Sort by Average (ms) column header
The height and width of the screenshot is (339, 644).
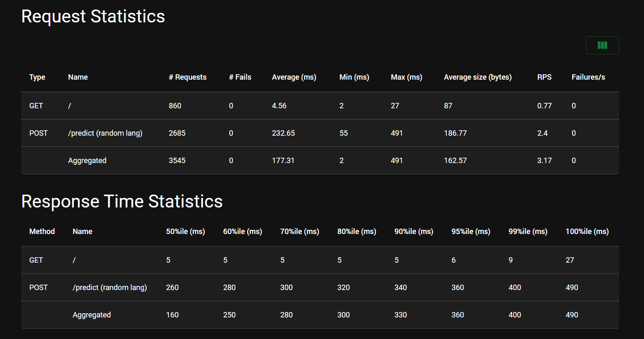click(294, 77)
